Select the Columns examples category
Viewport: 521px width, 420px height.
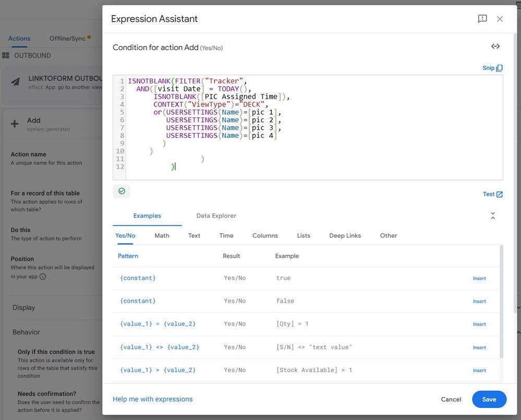coord(265,236)
